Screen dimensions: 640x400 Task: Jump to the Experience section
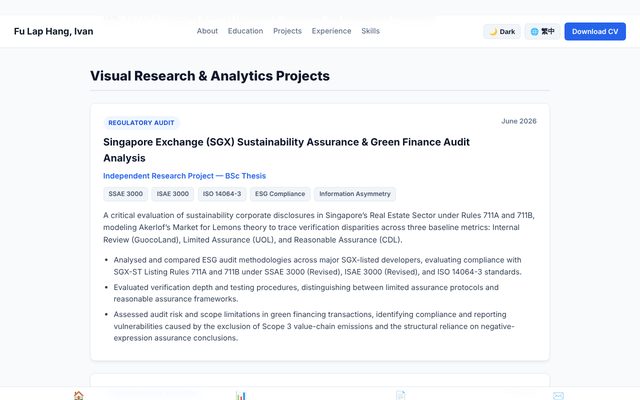click(x=331, y=31)
